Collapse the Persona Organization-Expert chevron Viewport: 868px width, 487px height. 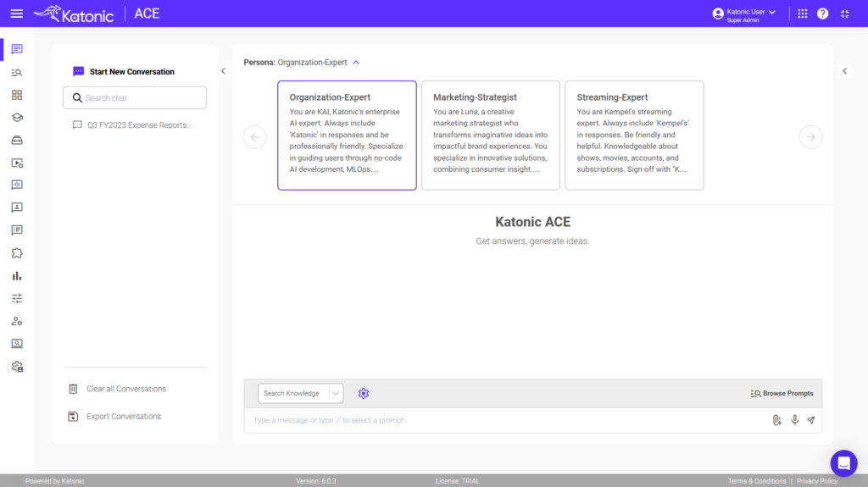point(357,63)
